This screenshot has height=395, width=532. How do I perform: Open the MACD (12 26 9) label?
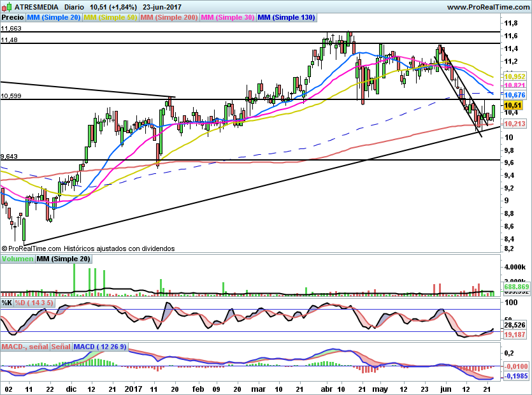(x=100, y=347)
